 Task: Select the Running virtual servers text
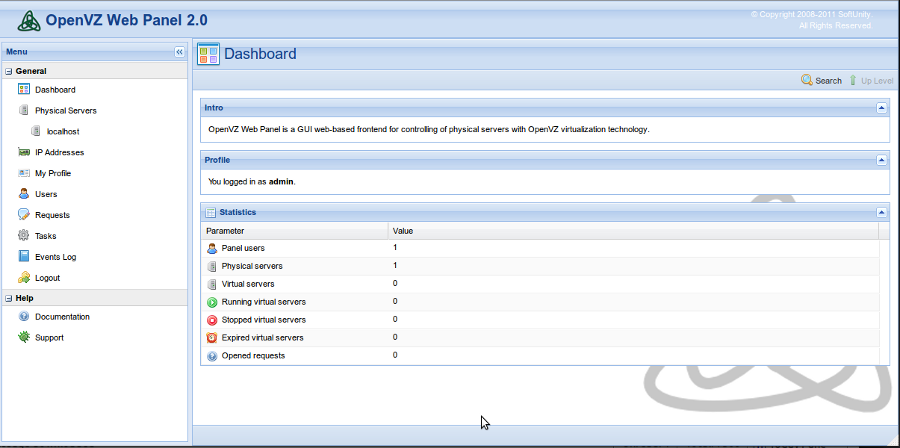tap(263, 302)
